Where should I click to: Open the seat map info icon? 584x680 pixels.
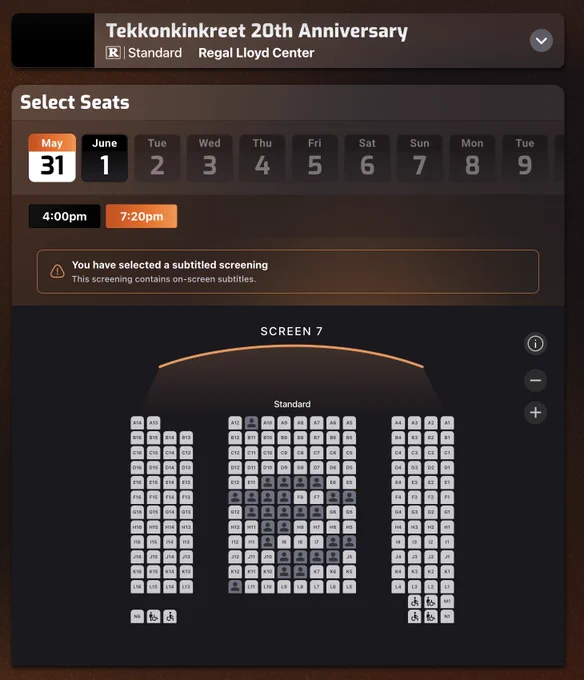[x=535, y=344]
